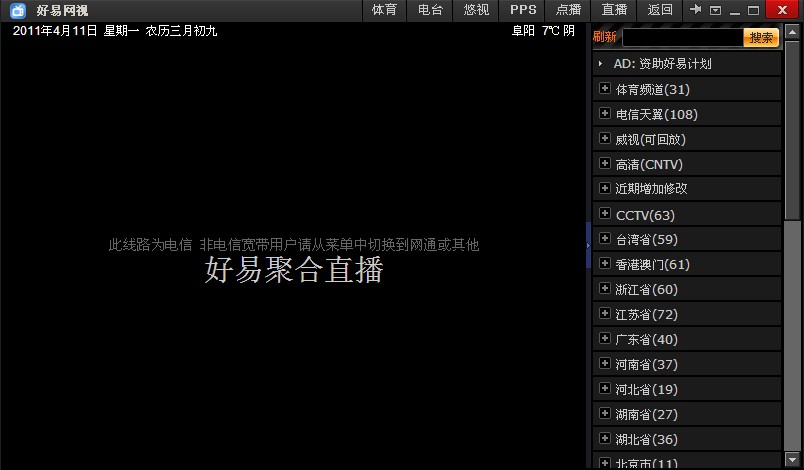Click the plus icon beside 河北省(19)
Viewport: 804px width, 470px height.
tap(605, 389)
